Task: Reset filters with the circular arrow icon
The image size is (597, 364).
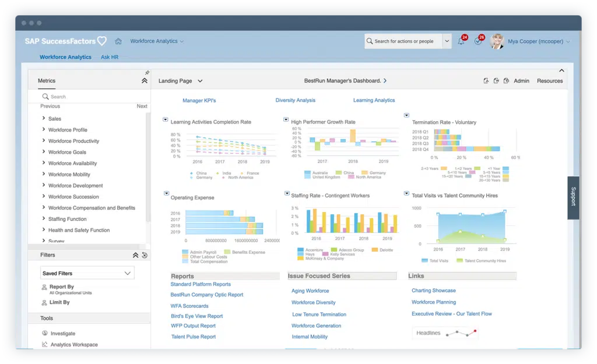Action: pos(145,255)
